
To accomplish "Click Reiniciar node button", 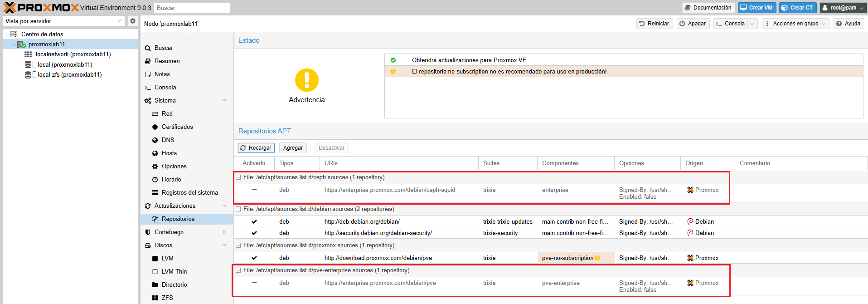I will (654, 24).
